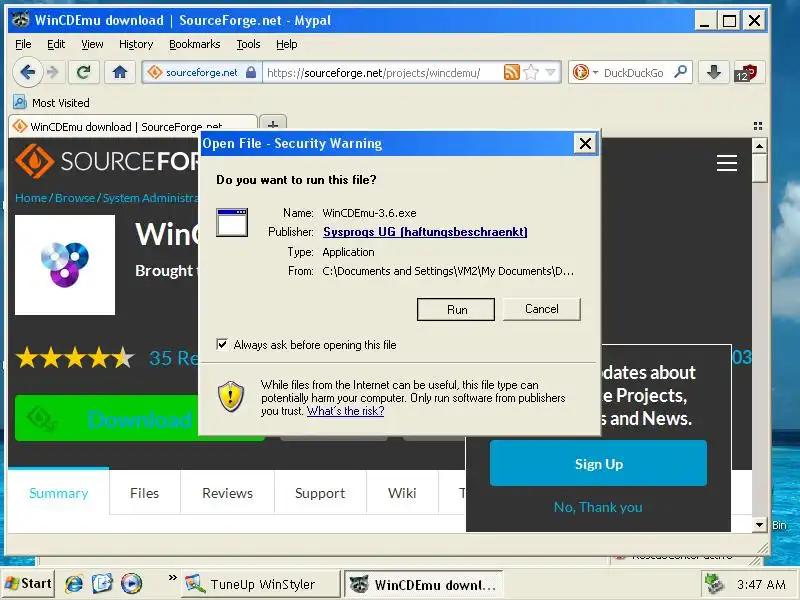Open the View menu

click(x=92, y=44)
